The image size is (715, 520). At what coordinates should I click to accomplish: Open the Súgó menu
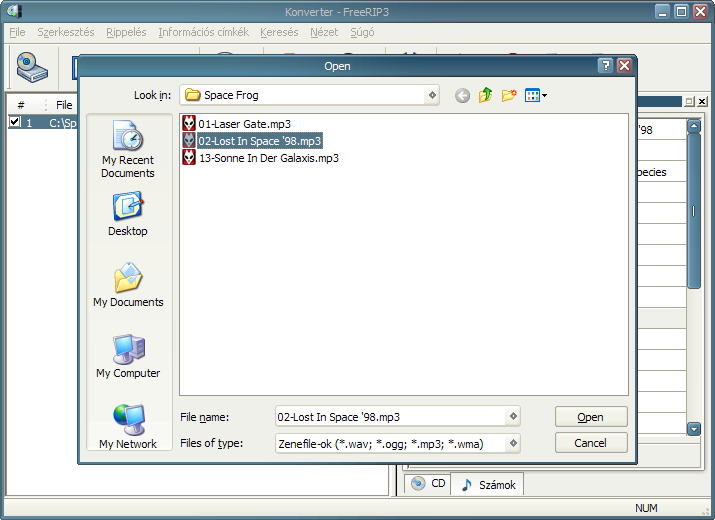pyautogui.click(x=362, y=32)
